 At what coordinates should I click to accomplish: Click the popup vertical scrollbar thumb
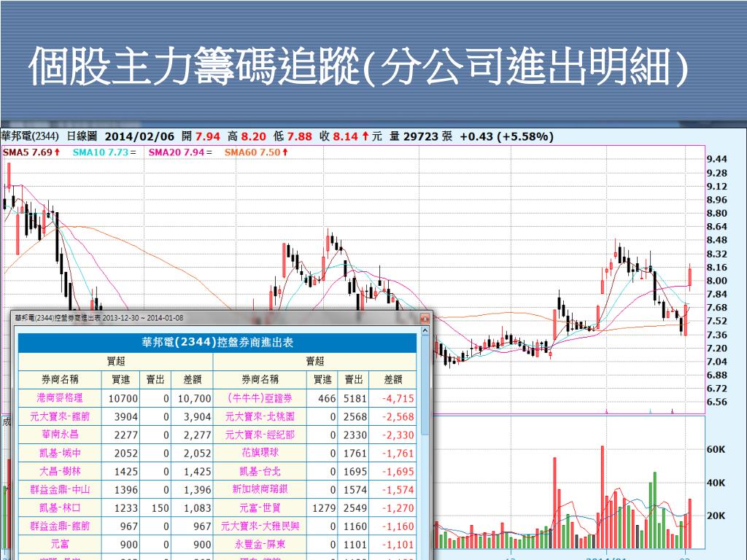click(x=425, y=386)
